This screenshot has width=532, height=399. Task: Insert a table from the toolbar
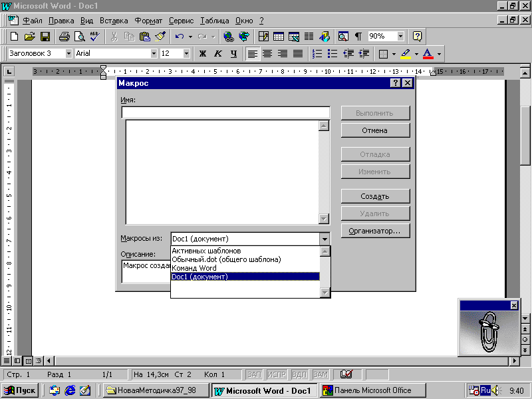coord(279,37)
